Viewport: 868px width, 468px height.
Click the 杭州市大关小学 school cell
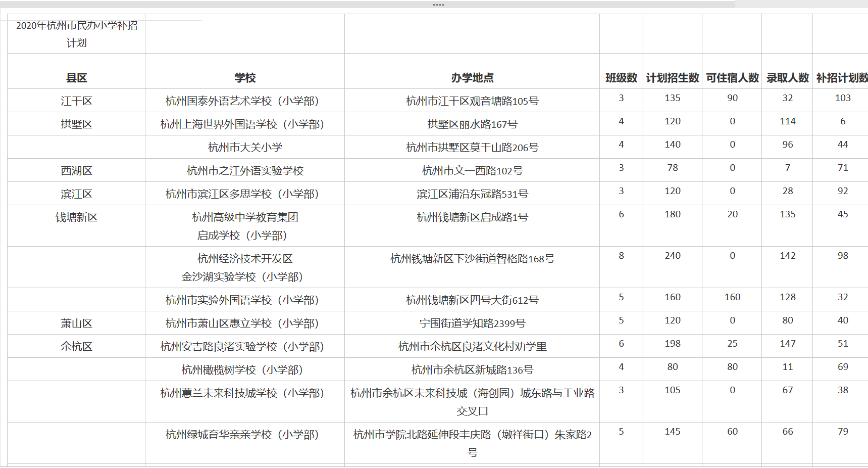click(245, 148)
